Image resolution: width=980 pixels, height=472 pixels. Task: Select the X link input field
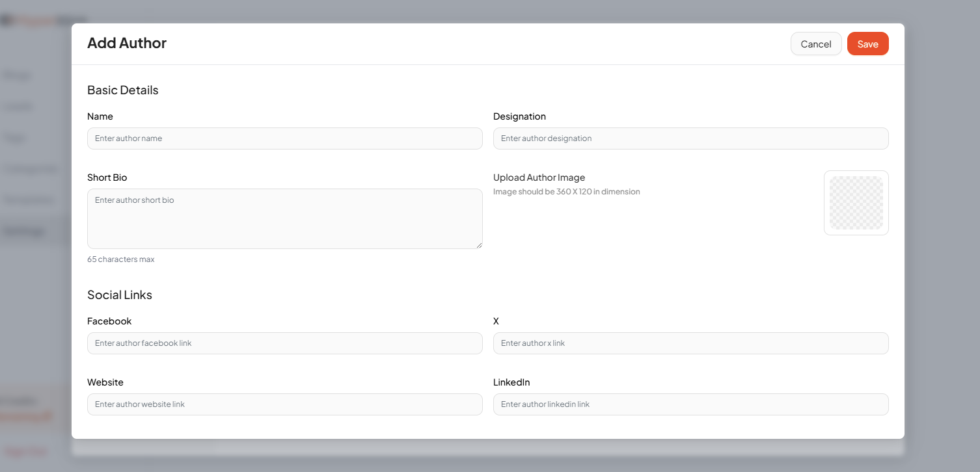coord(690,343)
